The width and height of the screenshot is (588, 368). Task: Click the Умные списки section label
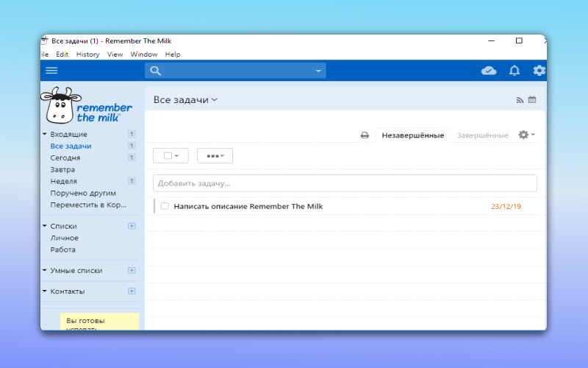76,270
